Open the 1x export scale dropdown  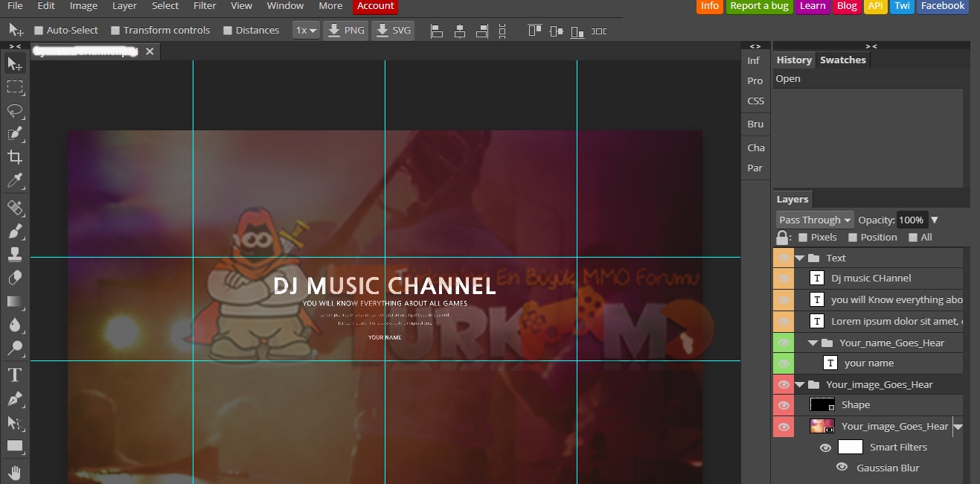[306, 31]
